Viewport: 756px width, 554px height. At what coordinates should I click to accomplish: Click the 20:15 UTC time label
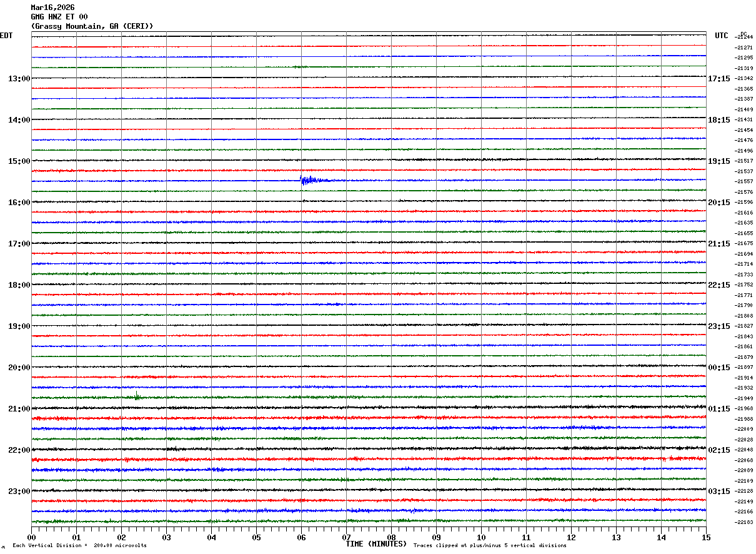click(x=719, y=203)
